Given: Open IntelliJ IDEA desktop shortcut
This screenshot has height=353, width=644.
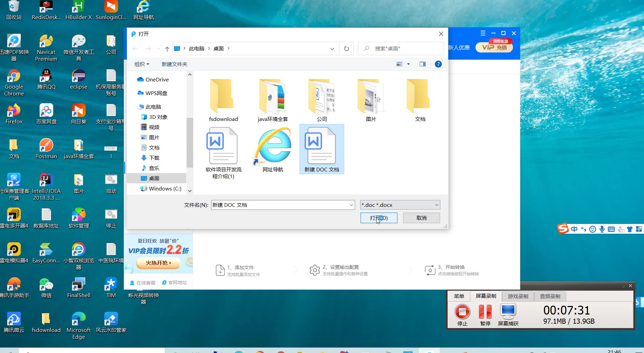Looking at the screenshot, I should (x=46, y=187).
